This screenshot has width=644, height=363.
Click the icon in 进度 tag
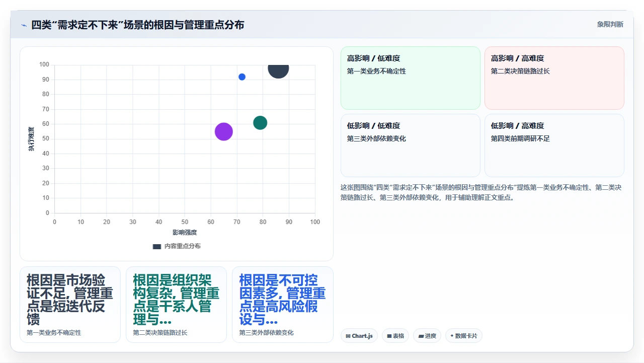click(x=421, y=336)
